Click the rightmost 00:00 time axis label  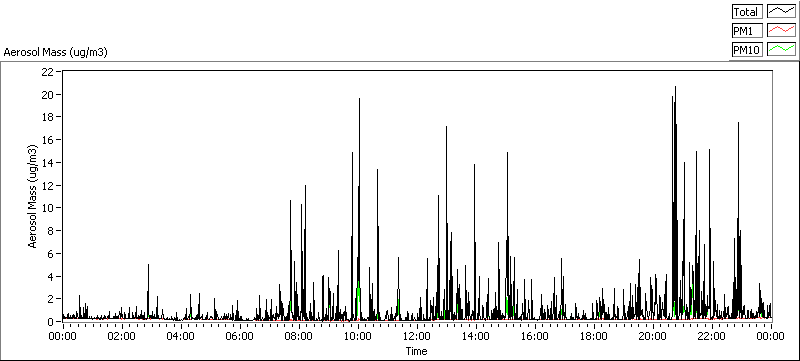771,336
